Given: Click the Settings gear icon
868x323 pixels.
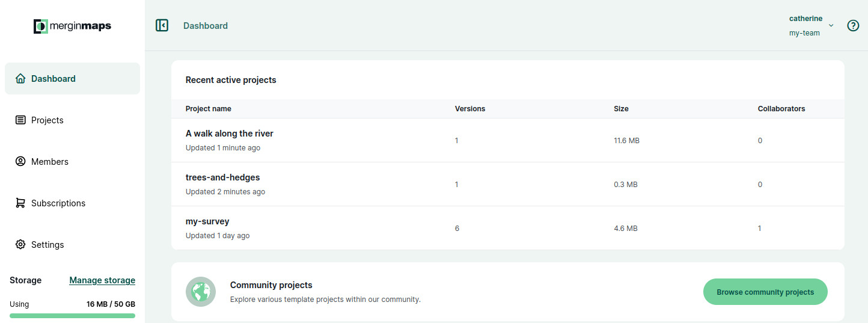Looking at the screenshot, I should [20, 244].
